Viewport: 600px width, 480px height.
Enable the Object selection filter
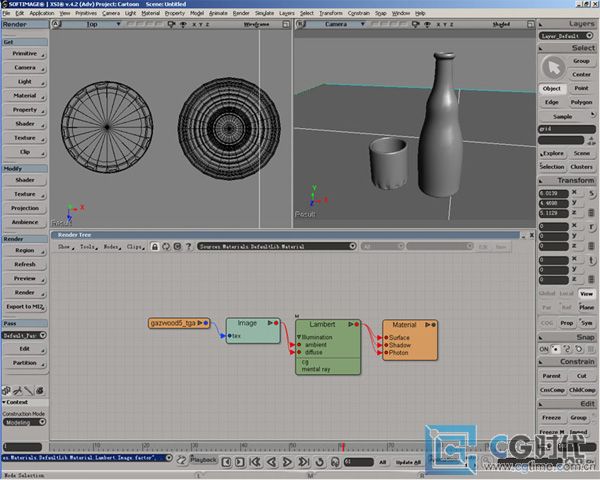pyautogui.click(x=552, y=88)
